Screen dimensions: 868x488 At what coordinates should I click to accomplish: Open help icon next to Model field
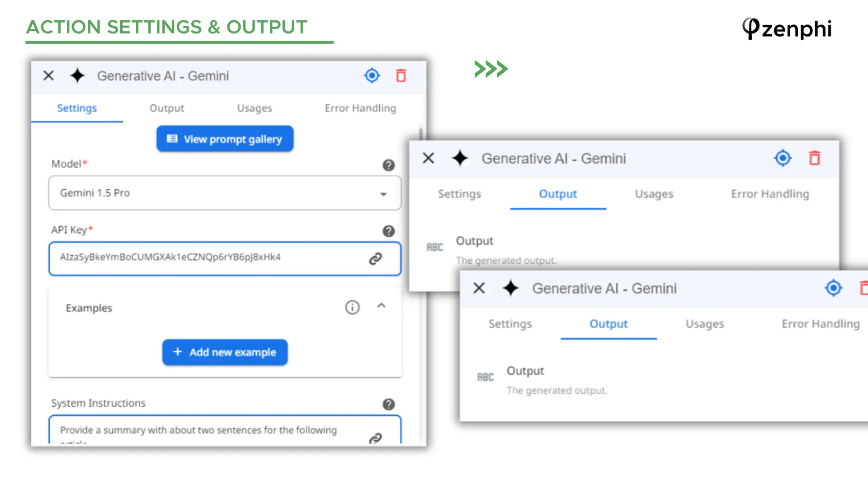[x=388, y=165]
